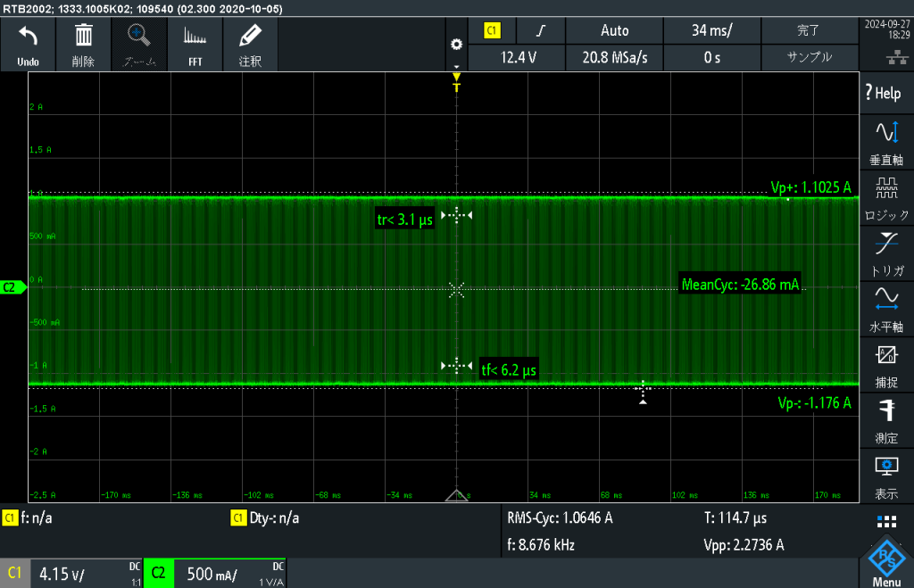Open the 水平軸 horizontal axis menu

pos(886,309)
